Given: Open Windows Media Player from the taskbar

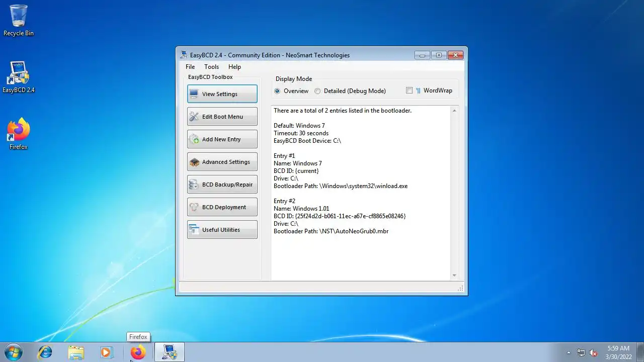Looking at the screenshot, I should (x=106, y=352).
